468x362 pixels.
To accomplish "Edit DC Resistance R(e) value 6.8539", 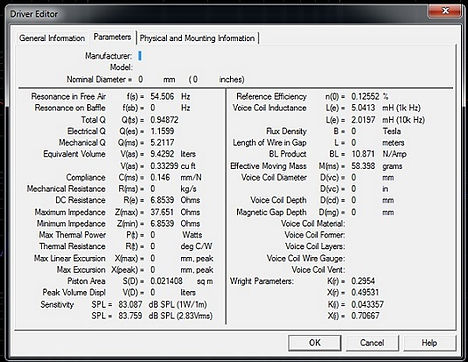I will point(162,200).
